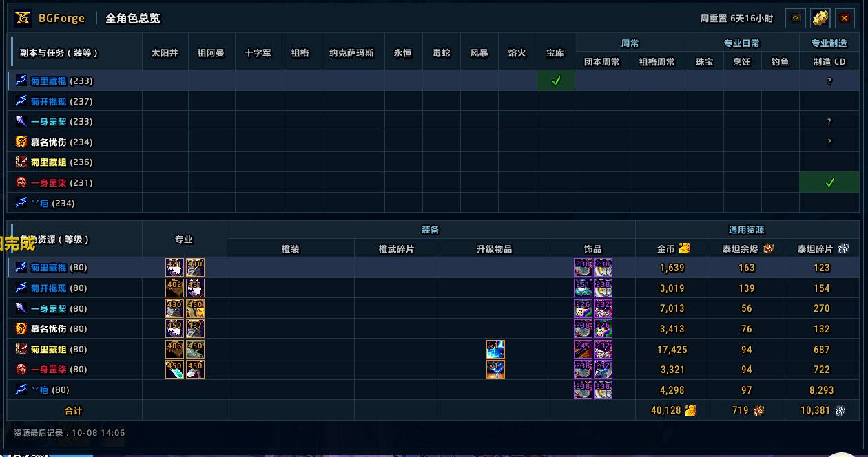
Task: Click 制造 CD checkmark for 一身罡柒
Action: click(829, 182)
